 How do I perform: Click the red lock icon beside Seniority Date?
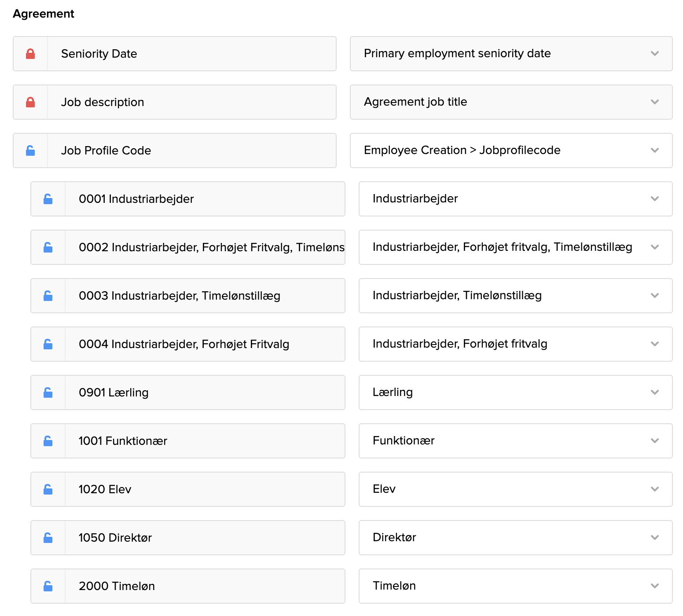[x=30, y=54]
